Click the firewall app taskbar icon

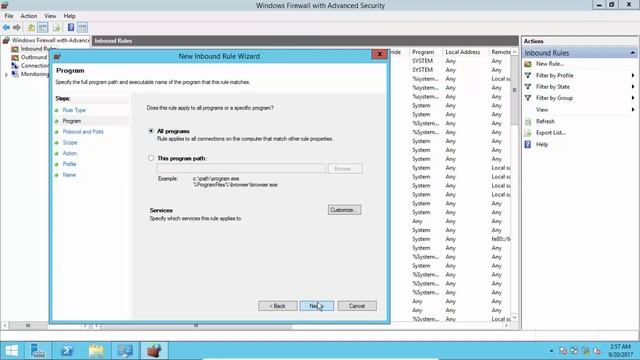(x=154, y=351)
